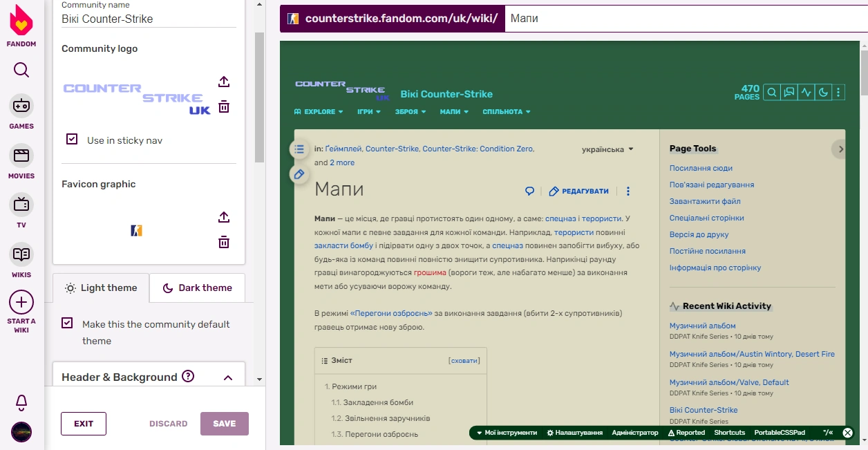Open the Музичний альбом/Valve, Default link
Viewport: 868px width, 450px height.
point(729,382)
